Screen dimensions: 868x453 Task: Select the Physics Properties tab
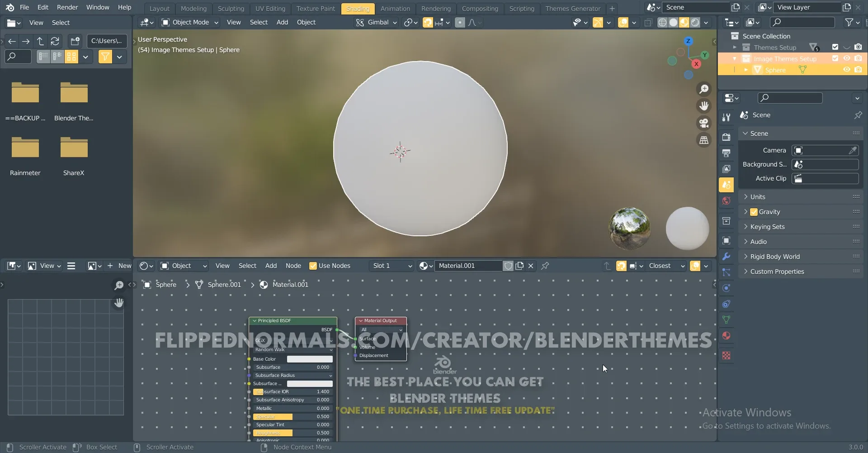[726, 287]
